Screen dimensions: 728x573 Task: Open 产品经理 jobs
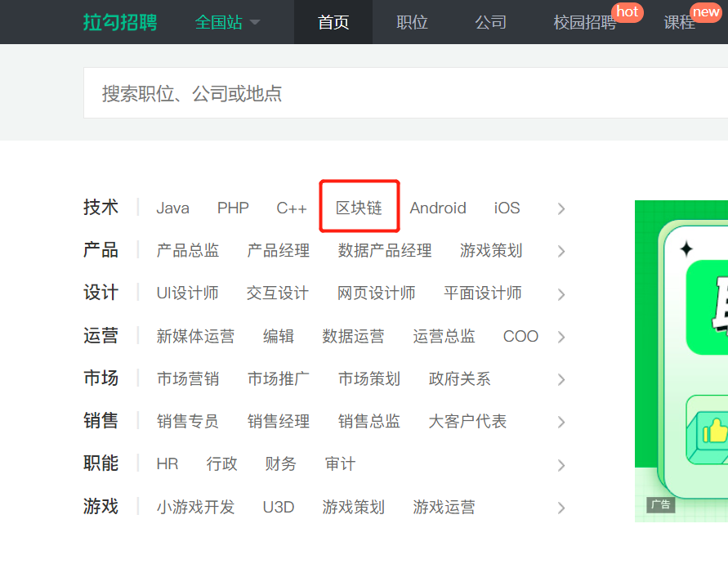(x=278, y=251)
